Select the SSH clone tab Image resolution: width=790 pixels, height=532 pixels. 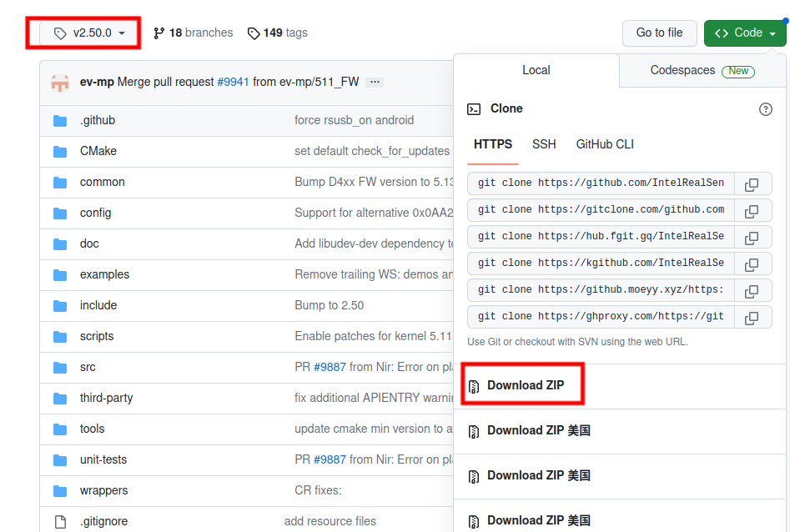point(544,144)
